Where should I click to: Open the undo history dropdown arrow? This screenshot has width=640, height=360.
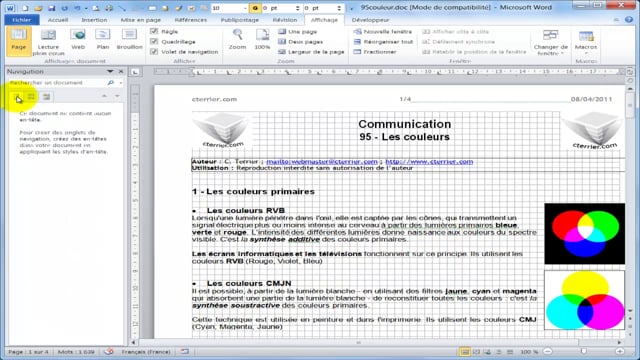[x=86, y=8]
